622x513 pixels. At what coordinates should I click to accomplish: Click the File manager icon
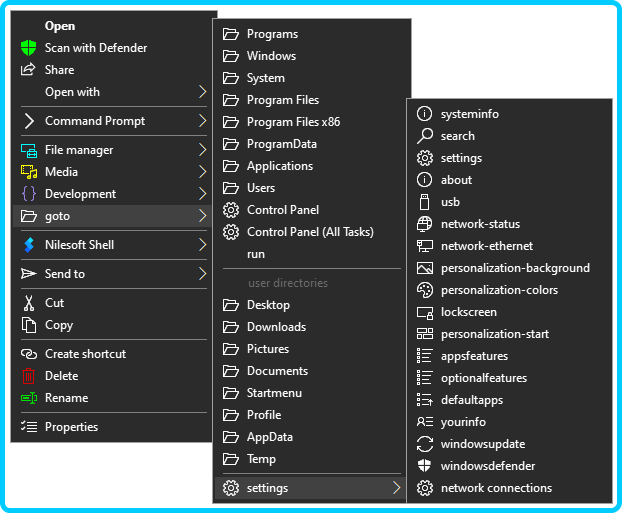[x=29, y=150]
